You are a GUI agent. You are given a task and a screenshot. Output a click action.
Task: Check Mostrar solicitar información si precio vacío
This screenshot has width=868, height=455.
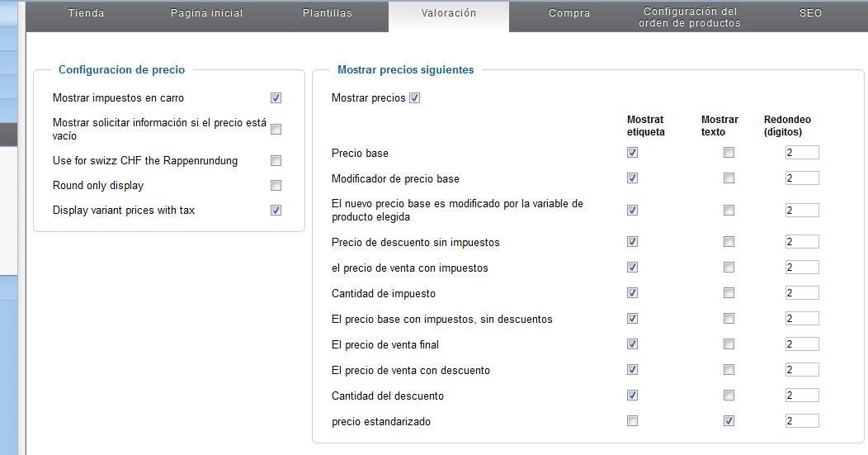point(276,129)
